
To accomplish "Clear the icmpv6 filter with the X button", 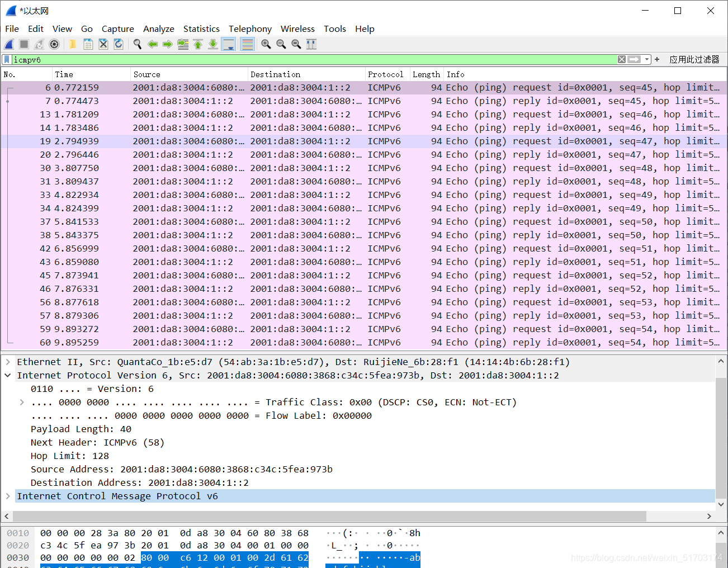I will (x=621, y=59).
